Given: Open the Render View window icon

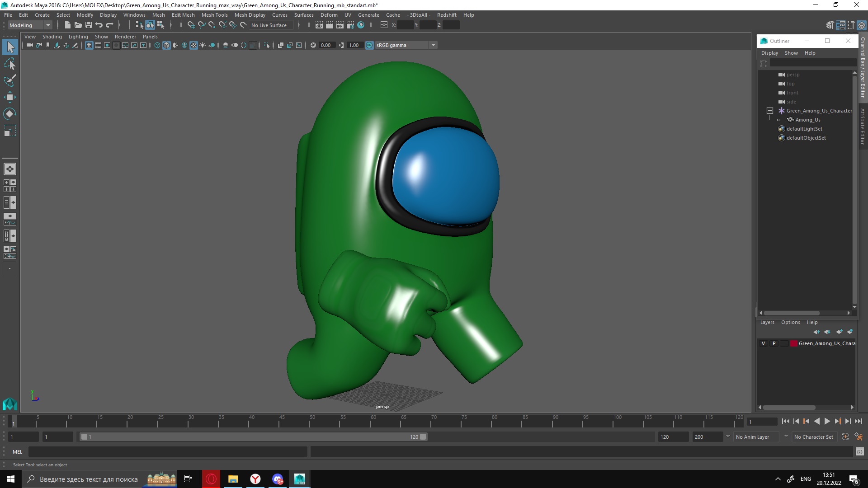Looking at the screenshot, I should 319,25.
